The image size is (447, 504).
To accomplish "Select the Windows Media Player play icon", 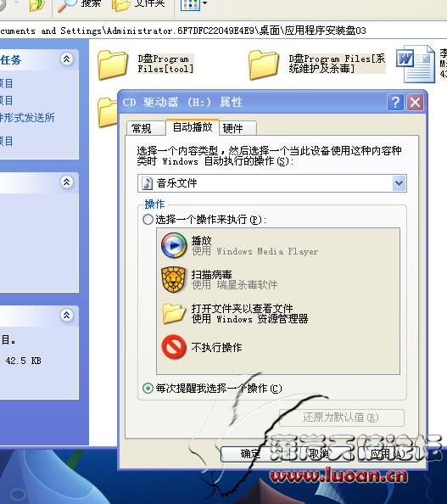I will tap(174, 245).
